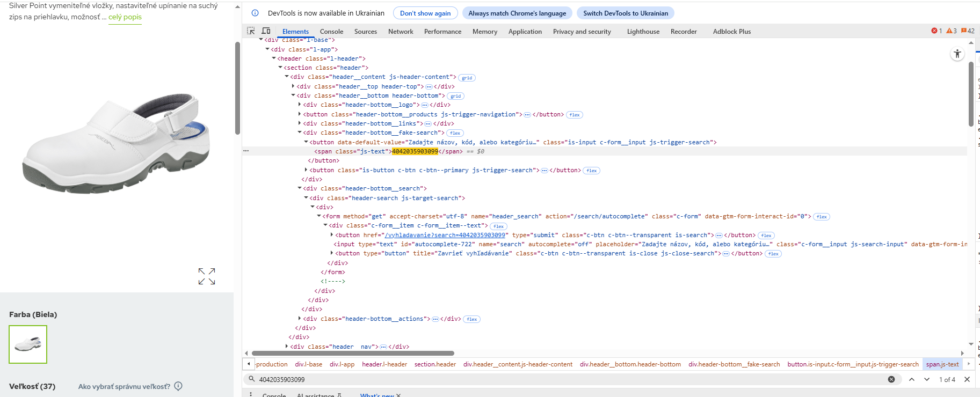Collapse the section class header node
Screen dimensions: 980x397
coord(280,68)
